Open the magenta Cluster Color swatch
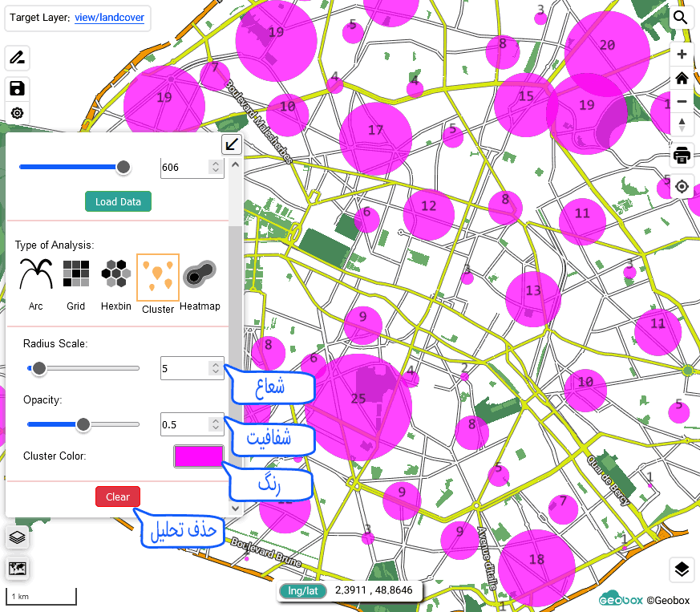Viewport: 700px width, 612px height. pyautogui.click(x=199, y=456)
